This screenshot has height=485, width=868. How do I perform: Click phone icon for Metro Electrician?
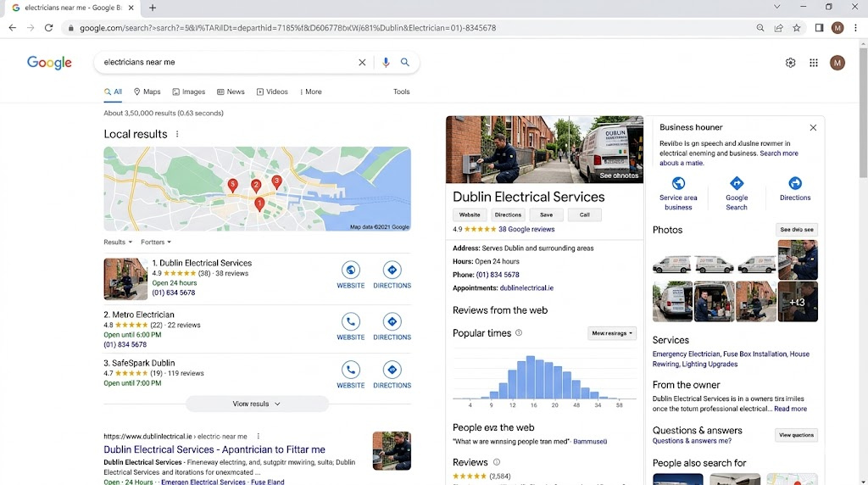coord(350,321)
